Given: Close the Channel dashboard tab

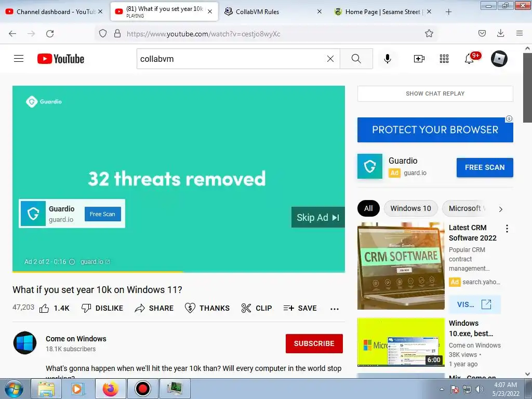Looking at the screenshot, I should [100, 12].
